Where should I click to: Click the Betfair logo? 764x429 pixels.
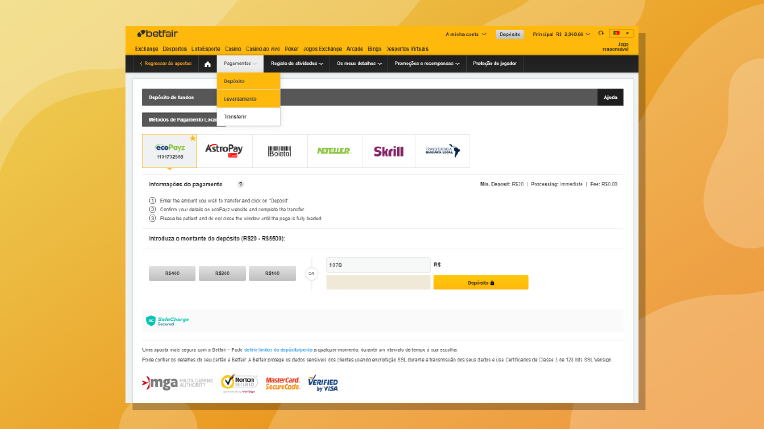point(157,34)
